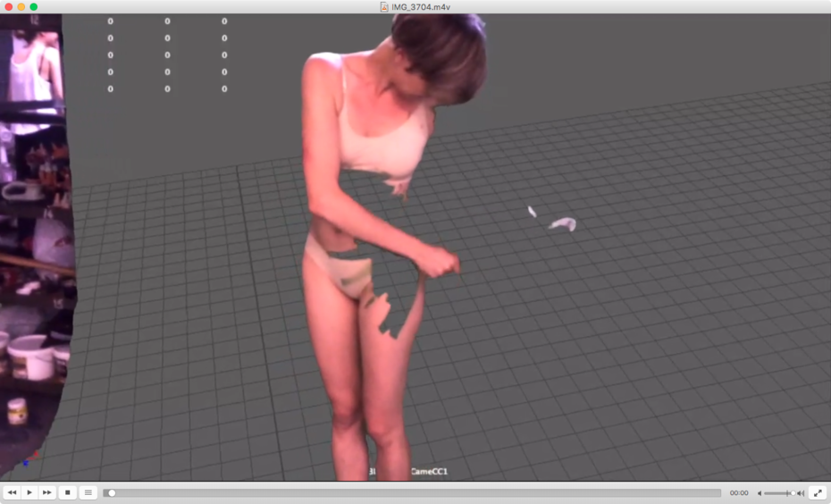Set volume to maximum with loud speaker icon
The width and height of the screenshot is (831, 504).
tap(801, 493)
